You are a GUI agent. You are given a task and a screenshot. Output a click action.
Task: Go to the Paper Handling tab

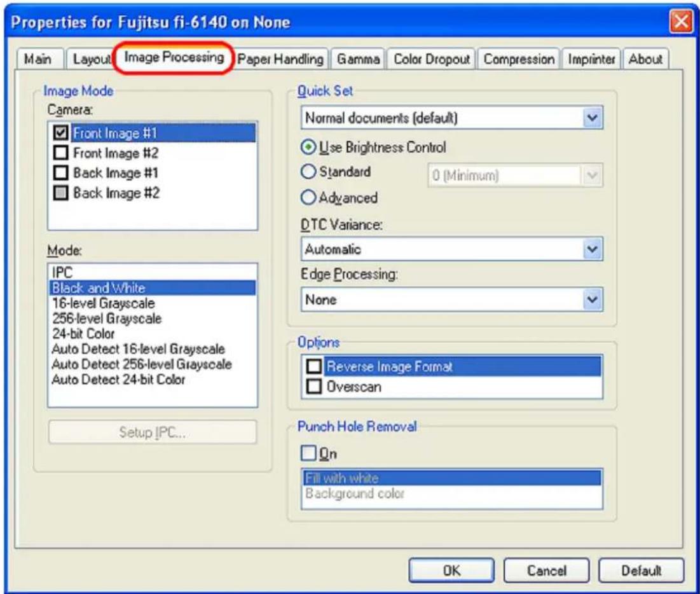point(280,59)
